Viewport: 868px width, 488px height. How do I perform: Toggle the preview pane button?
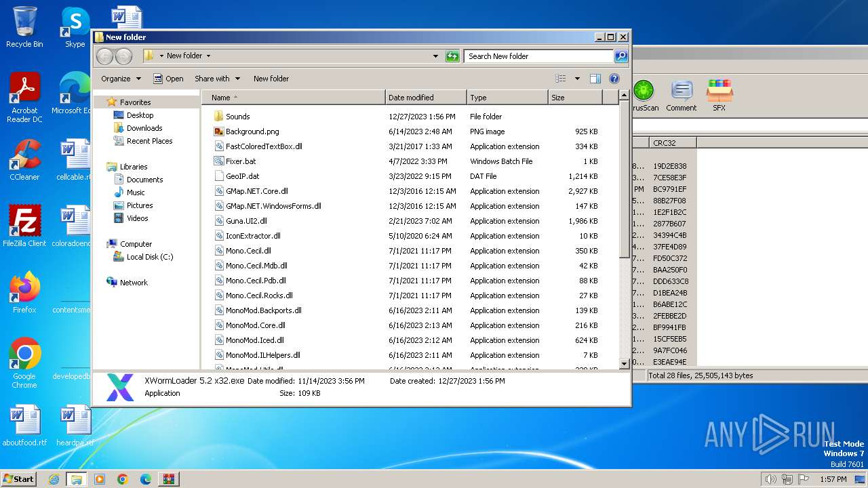click(595, 79)
